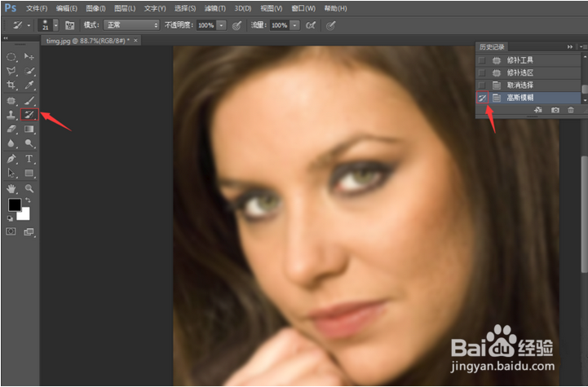Viewport: 588px width, 387px height.
Task: Open the 滤镜(T) menu
Action: pyautogui.click(x=214, y=8)
